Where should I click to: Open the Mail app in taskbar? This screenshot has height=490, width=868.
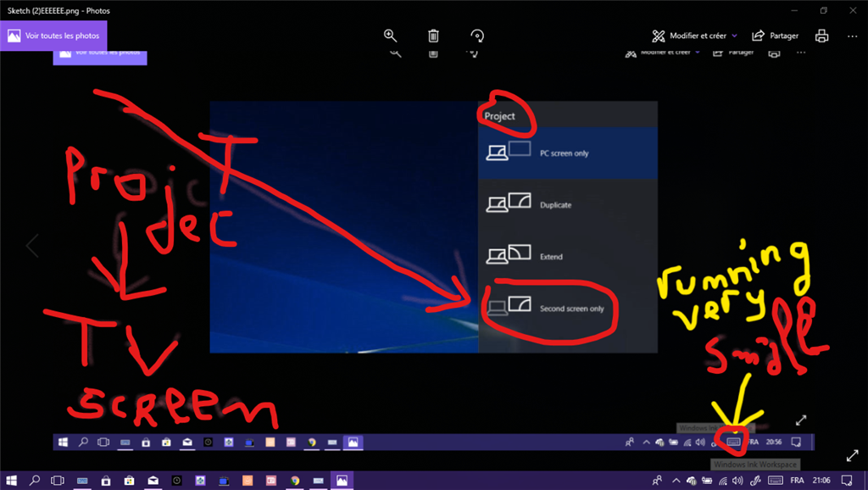(153, 481)
